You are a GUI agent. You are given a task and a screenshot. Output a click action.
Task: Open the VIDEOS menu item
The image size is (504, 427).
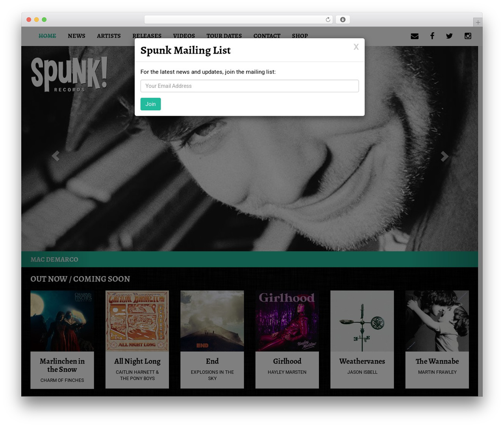point(184,36)
